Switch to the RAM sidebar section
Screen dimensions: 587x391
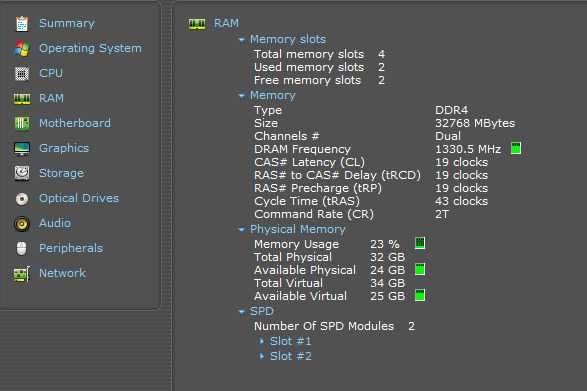point(51,98)
